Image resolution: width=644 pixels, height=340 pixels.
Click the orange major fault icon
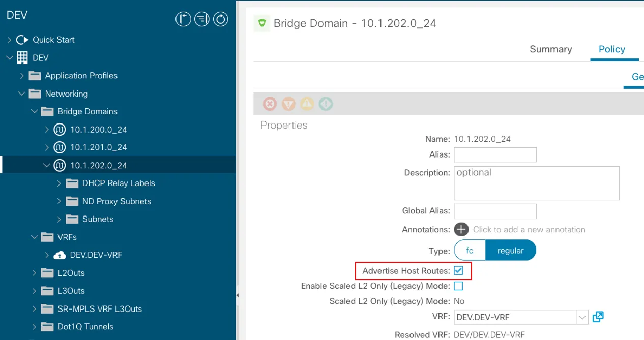(288, 104)
